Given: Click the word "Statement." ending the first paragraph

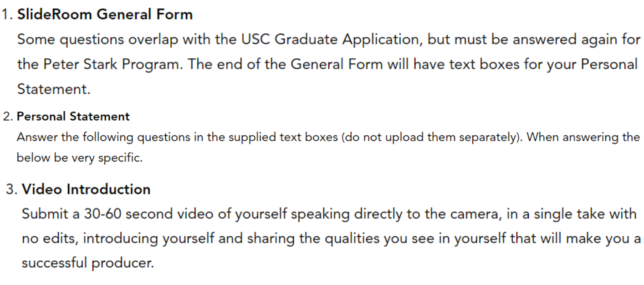Looking at the screenshot, I should [54, 89].
